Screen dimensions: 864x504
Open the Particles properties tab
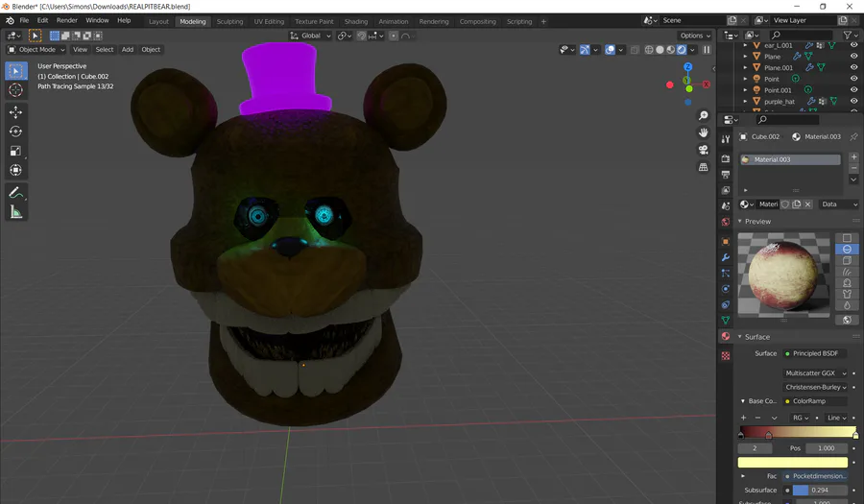(725, 274)
